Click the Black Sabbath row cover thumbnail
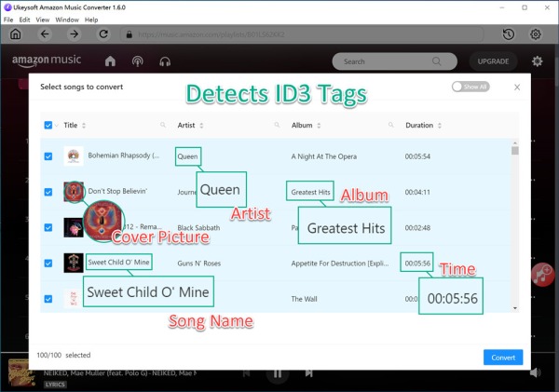559x392 pixels. 74,227
